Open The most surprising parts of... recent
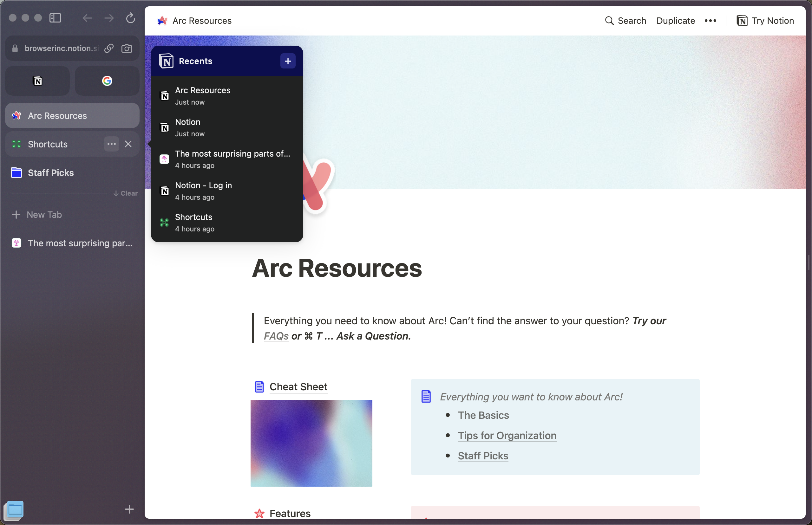This screenshot has width=812, height=525. [x=227, y=159]
